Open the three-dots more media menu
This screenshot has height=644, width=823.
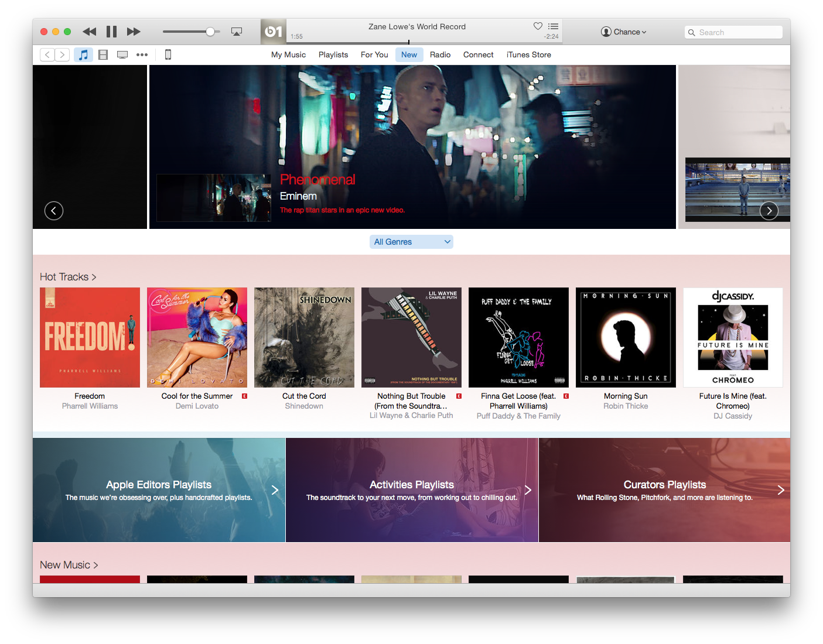[142, 55]
